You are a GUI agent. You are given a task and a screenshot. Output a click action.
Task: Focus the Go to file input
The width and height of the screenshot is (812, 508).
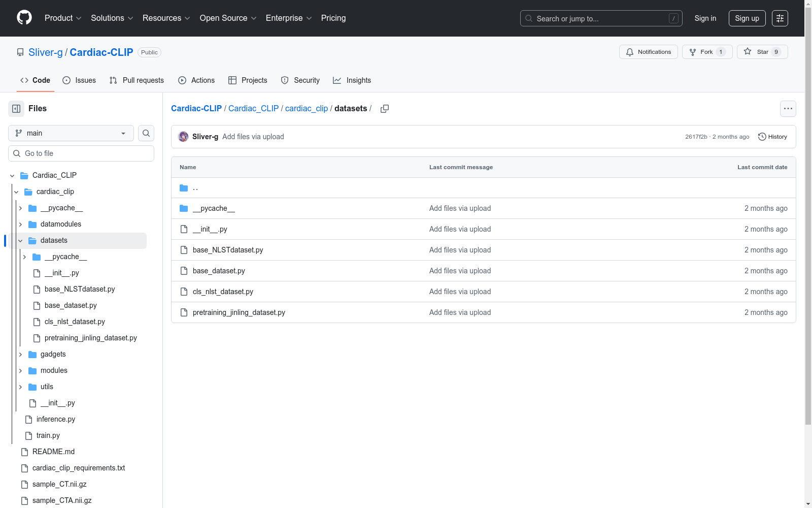click(81, 153)
